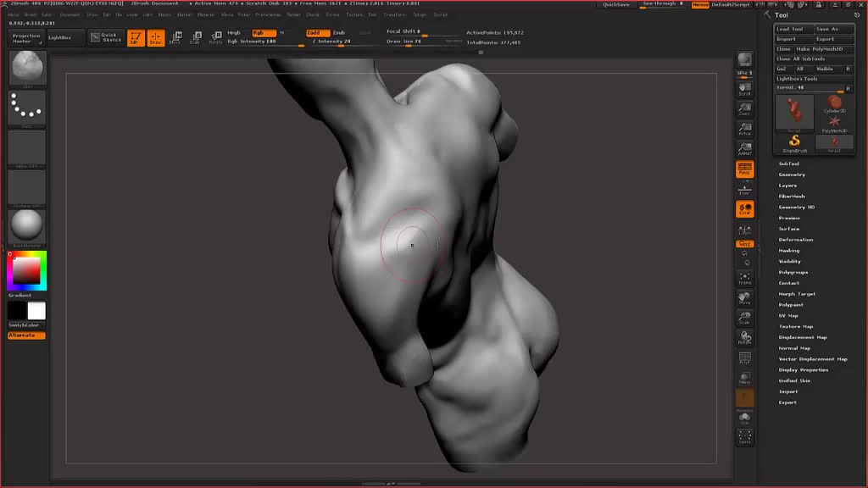Image resolution: width=868 pixels, height=488 pixels.
Task: Expand the Polygroups section
Action: [x=793, y=272]
